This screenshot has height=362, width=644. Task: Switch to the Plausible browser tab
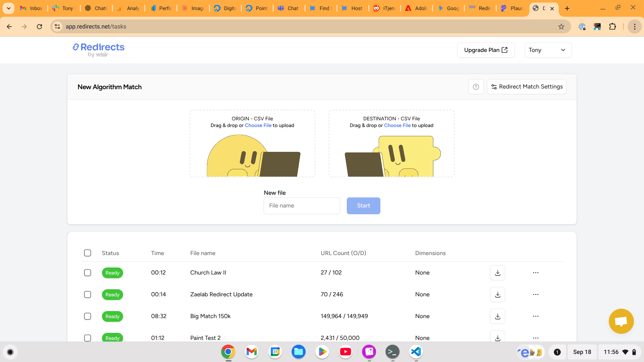512,8
